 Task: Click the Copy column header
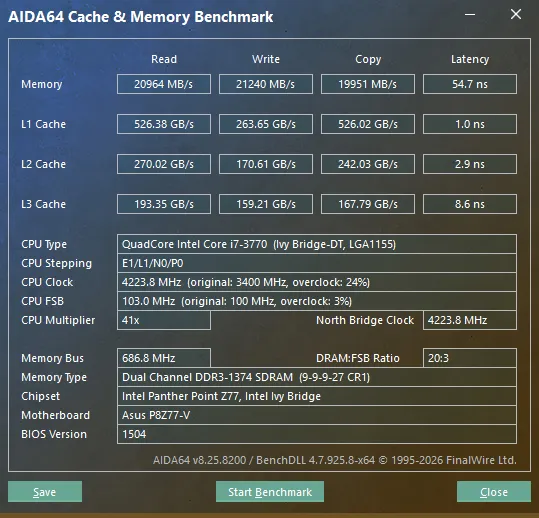coord(368,59)
